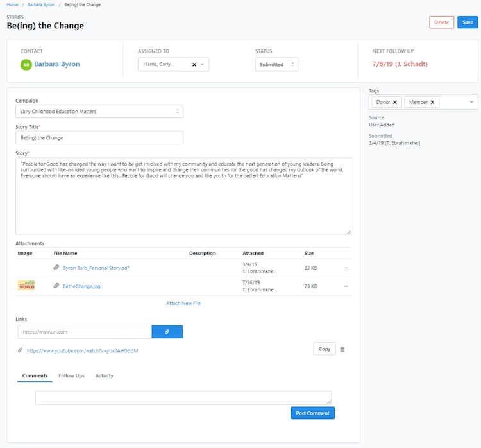Switch to the Follow Ups tab
This screenshot has height=448, width=481.
[x=71, y=376]
